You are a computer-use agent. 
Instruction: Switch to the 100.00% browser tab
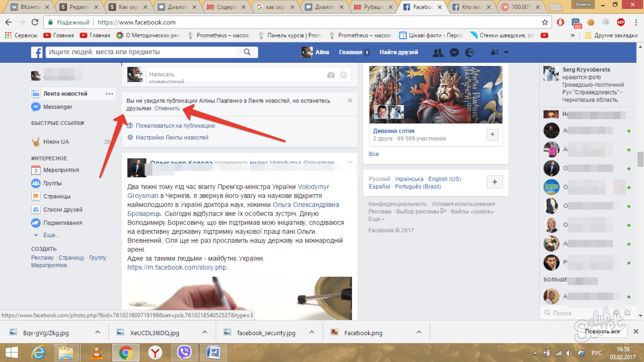521,8
